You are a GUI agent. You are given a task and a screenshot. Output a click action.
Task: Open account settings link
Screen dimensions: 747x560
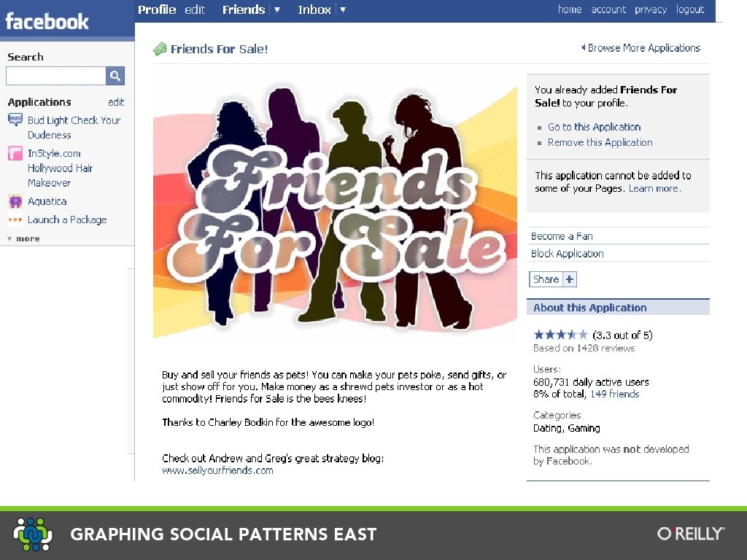[608, 9]
